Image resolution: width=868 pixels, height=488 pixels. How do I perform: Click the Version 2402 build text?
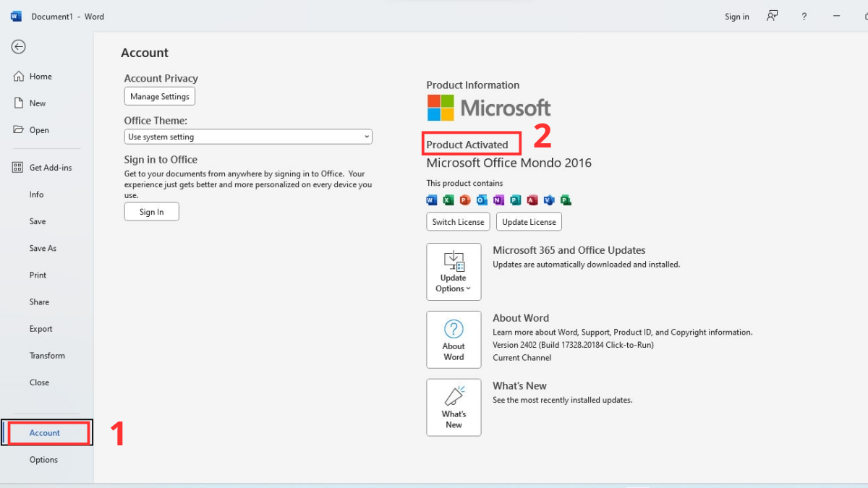coord(574,345)
